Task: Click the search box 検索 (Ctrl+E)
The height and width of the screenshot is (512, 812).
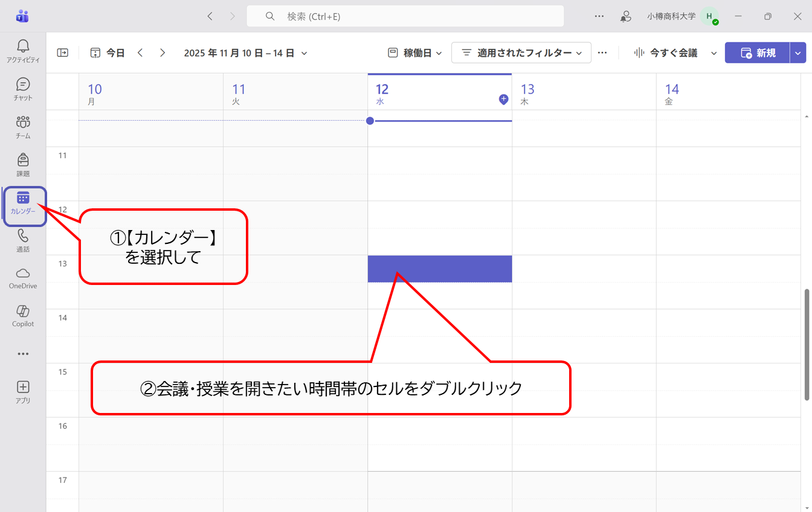Action: tap(405, 16)
